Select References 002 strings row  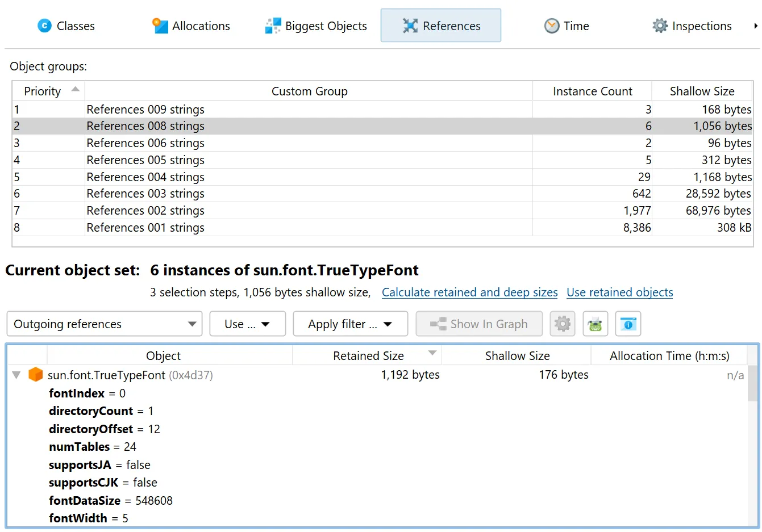(x=382, y=211)
